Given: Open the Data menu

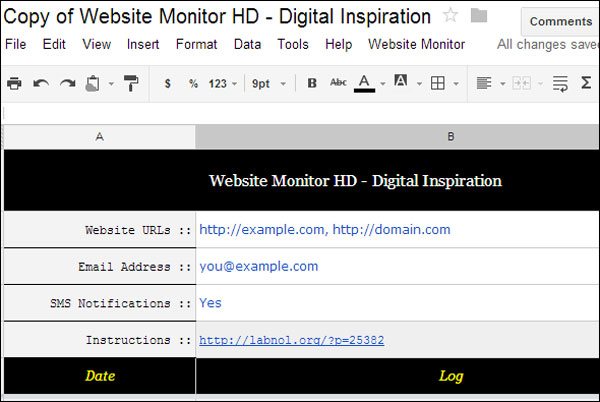Looking at the screenshot, I should [247, 44].
